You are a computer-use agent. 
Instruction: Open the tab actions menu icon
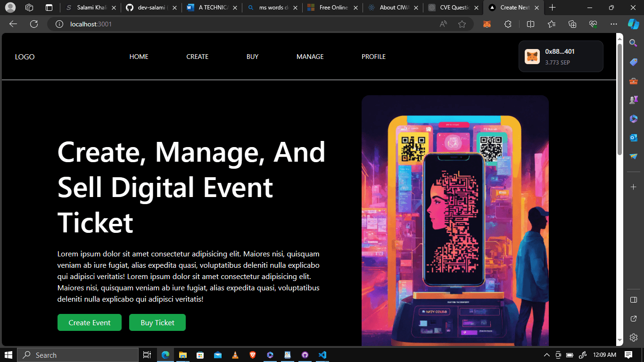(49, 8)
